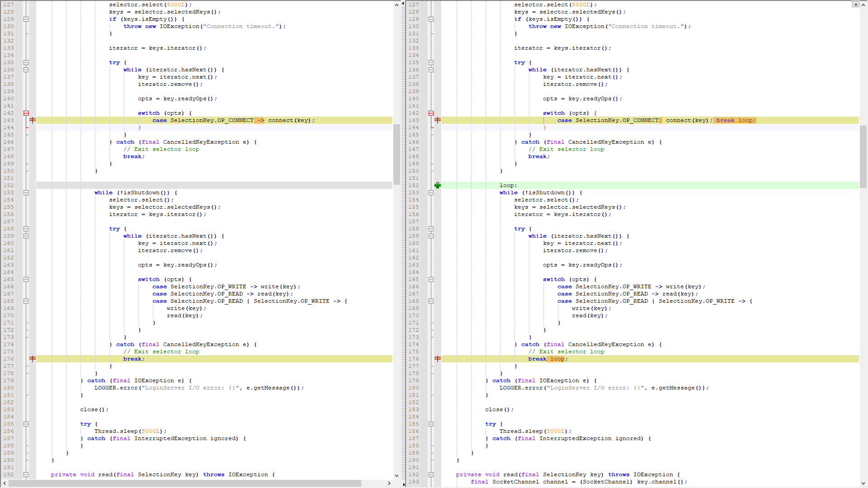Click the change marker on right pane line 143

coord(438,120)
